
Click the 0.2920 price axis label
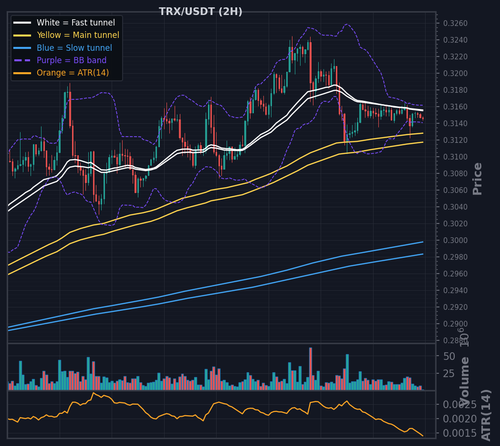click(x=455, y=307)
